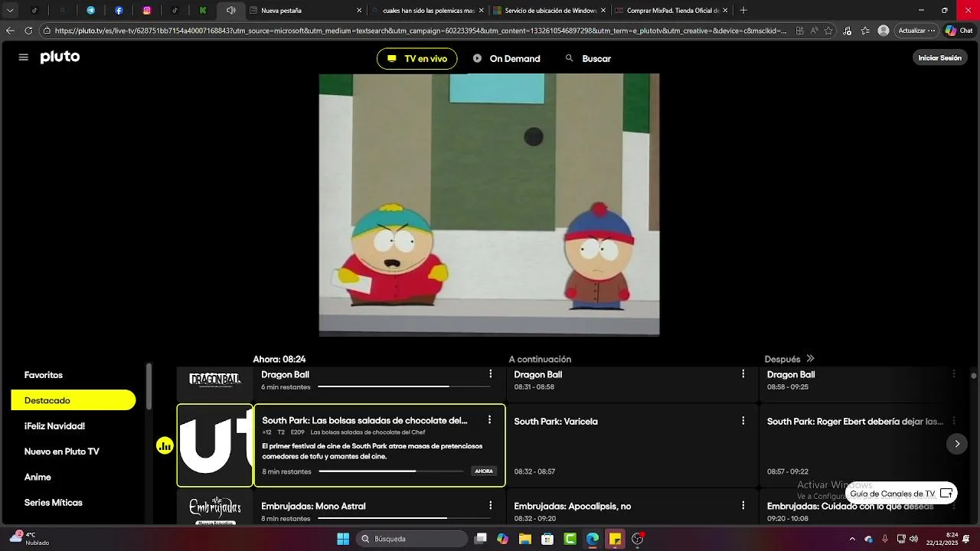Open options for Embrujadas: Apocalipsis, no

pyautogui.click(x=743, y=506)
